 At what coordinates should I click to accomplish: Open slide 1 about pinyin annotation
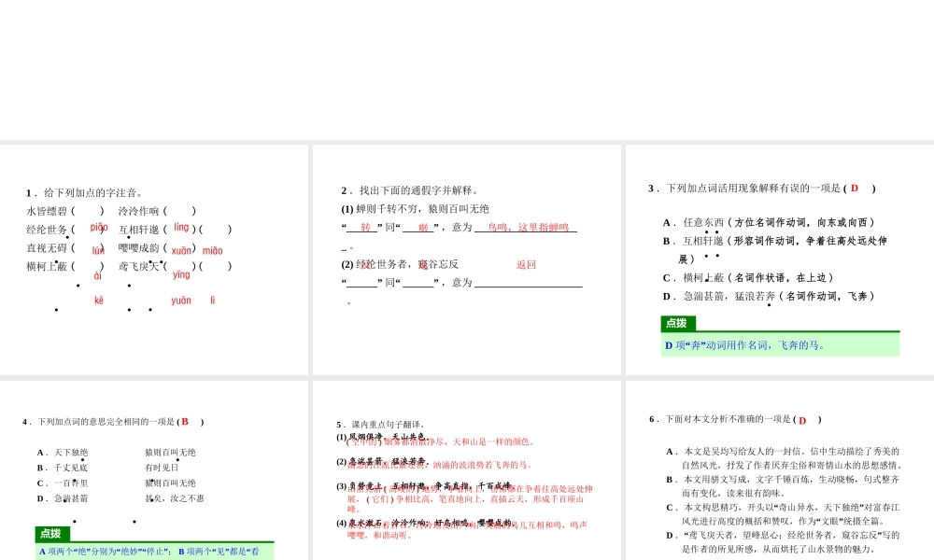point(154,259)
